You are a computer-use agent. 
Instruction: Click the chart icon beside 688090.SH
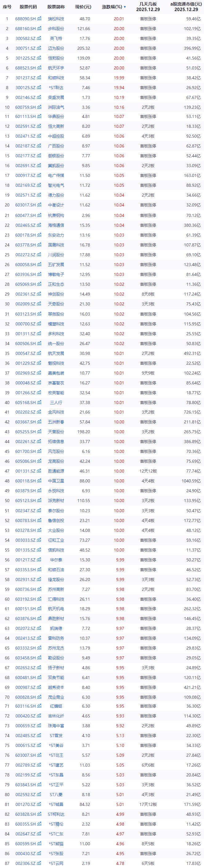pyautogui.click(x=39, y=19)
